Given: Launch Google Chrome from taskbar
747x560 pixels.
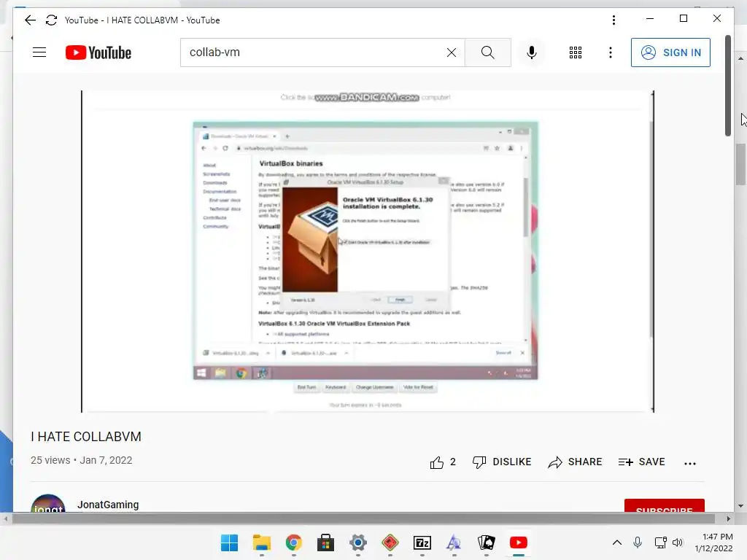Looking at the screenshot, I should click(x=293, y=542).
